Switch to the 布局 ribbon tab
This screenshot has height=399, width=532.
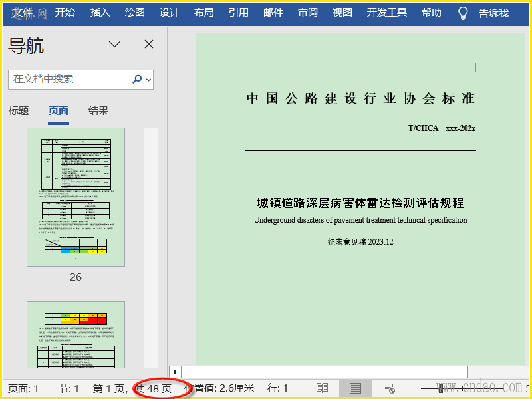pos(204,13)
